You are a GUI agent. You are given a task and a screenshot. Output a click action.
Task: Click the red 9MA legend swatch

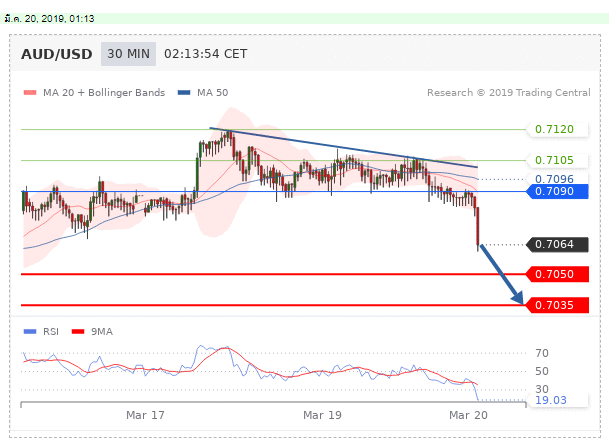tap(78, 332)
